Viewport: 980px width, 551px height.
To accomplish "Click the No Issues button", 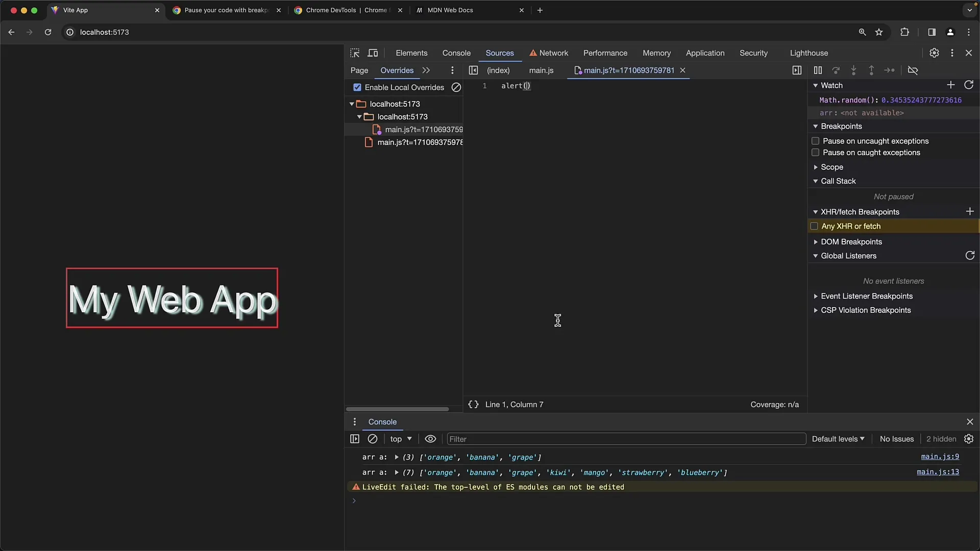I will pyautogui.click(x=896, y=439).
